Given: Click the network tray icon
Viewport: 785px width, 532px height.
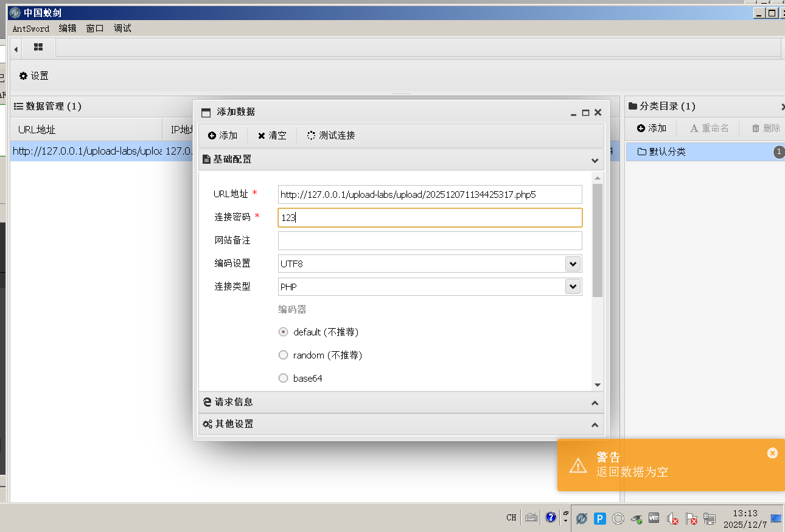Looking at the screenshot, I should (x=709, y=519).
